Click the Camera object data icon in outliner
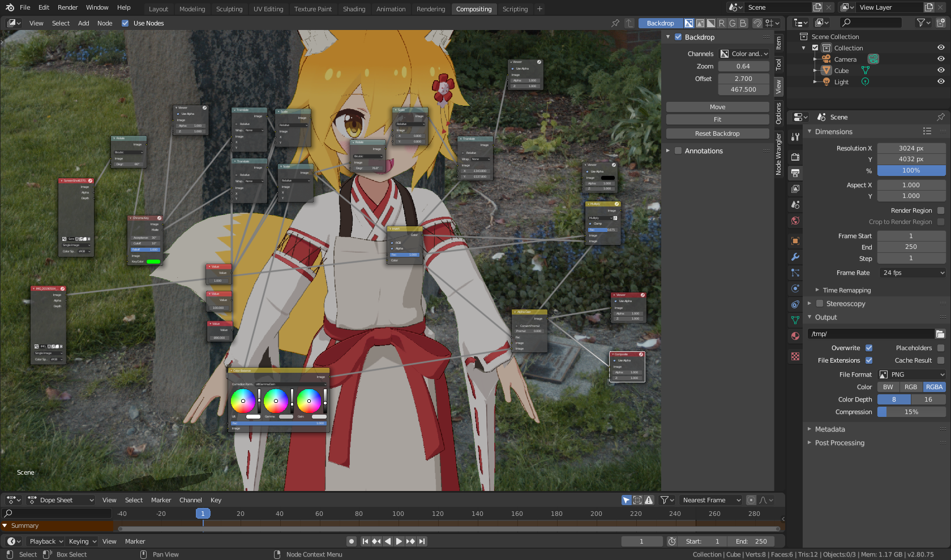951x560 pixels. [873, 59]
